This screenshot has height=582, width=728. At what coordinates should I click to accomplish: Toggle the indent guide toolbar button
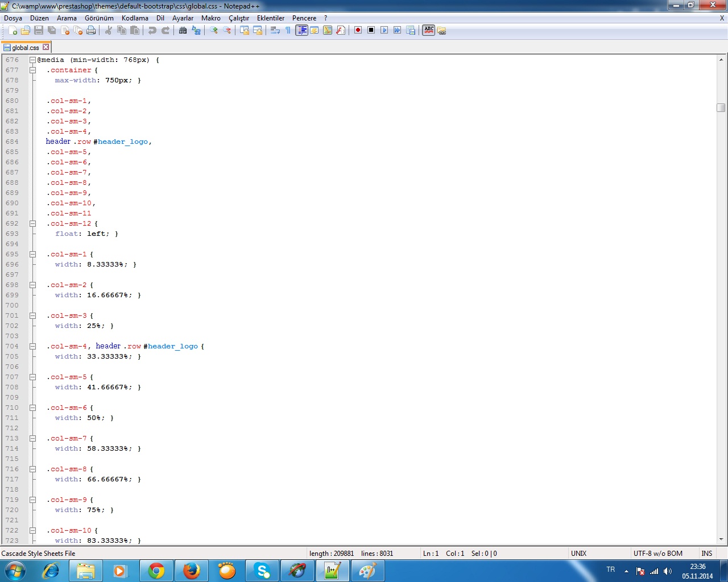click(x=301, y=30)
